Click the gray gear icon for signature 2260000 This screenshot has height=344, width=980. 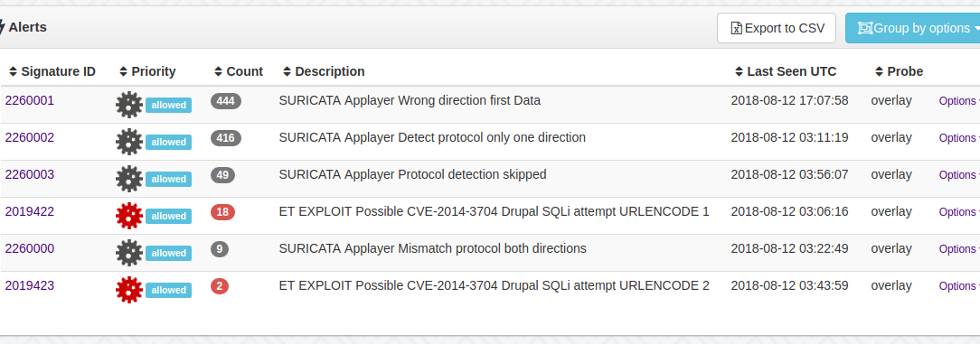[x=129, y=253]
